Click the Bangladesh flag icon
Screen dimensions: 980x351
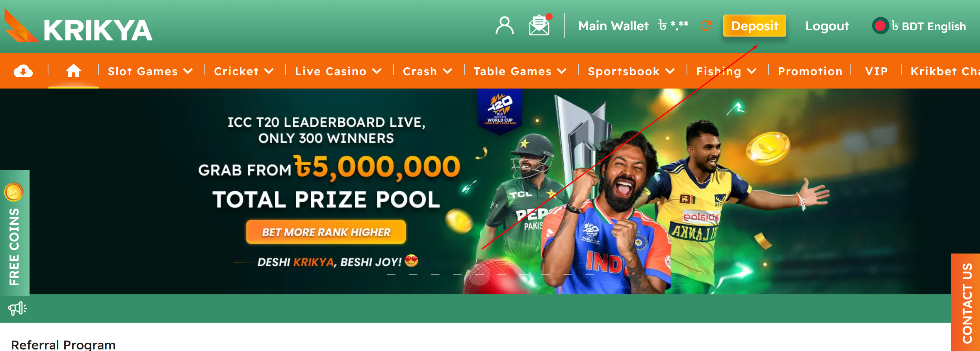pyautogui.click(x=880, y=26)
